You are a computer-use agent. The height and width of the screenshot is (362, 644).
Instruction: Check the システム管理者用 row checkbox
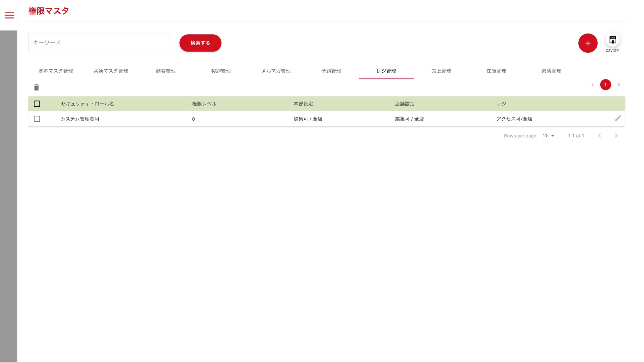pyautogui.click(x=37, y=119)
